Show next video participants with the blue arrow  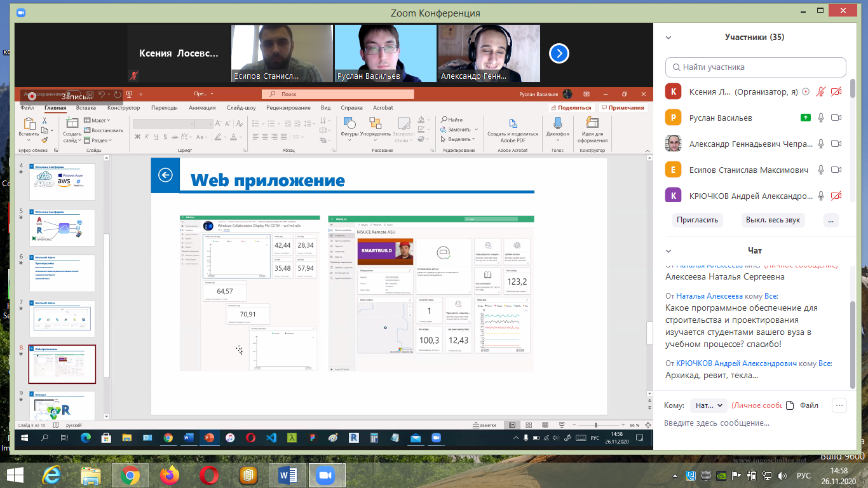click(559, 53)
